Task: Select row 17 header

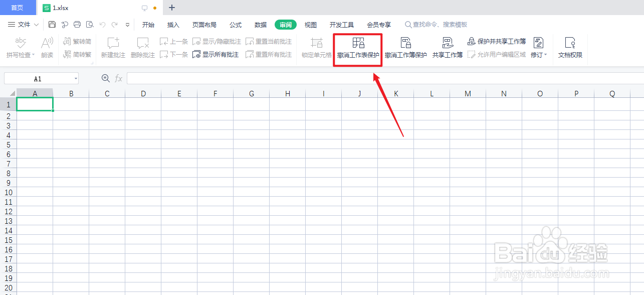Action: coord(8,259)
